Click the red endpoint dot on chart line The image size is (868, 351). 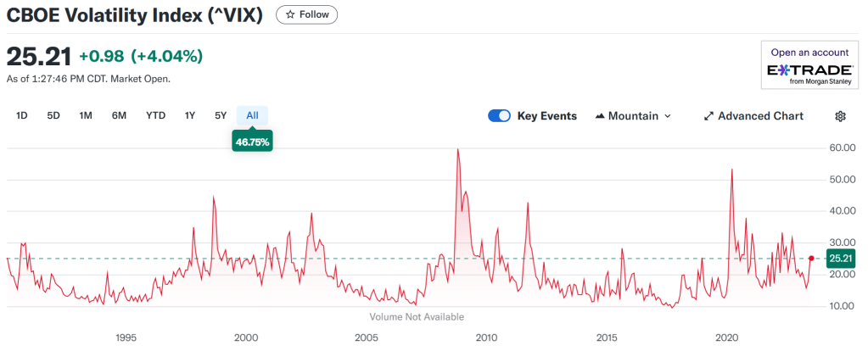coord(812,258)
